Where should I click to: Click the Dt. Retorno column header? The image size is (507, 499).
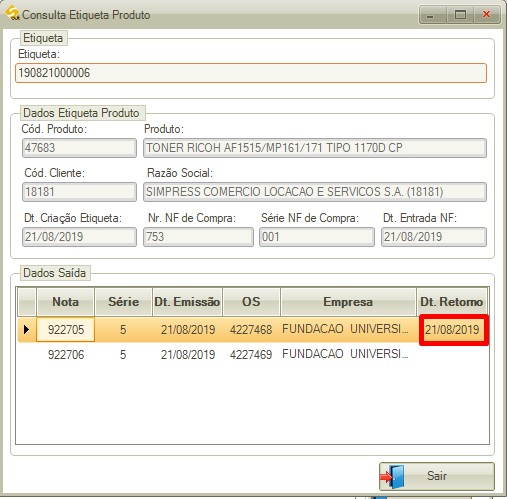(452, 302)
